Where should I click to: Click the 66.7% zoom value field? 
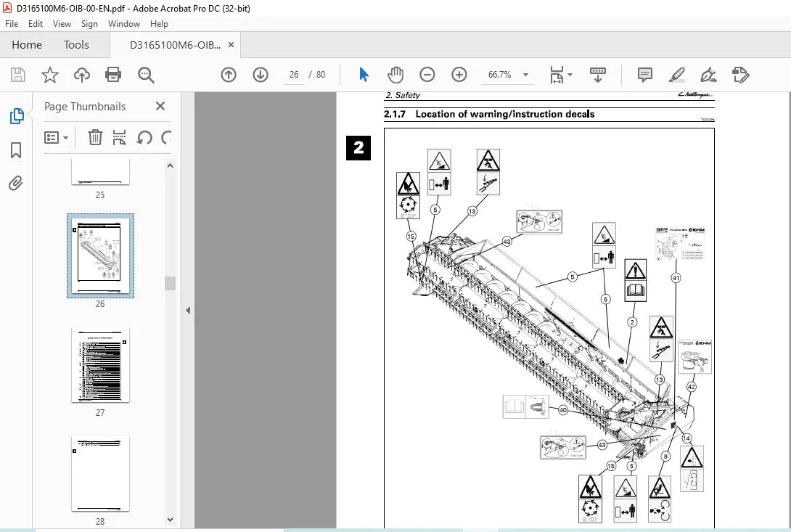(499, 75)
